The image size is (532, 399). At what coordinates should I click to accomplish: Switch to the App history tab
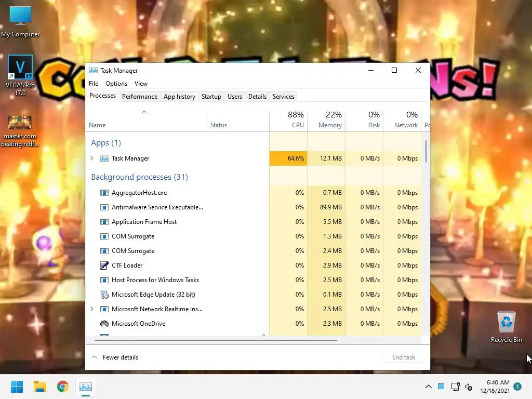[x=179, y=97]
